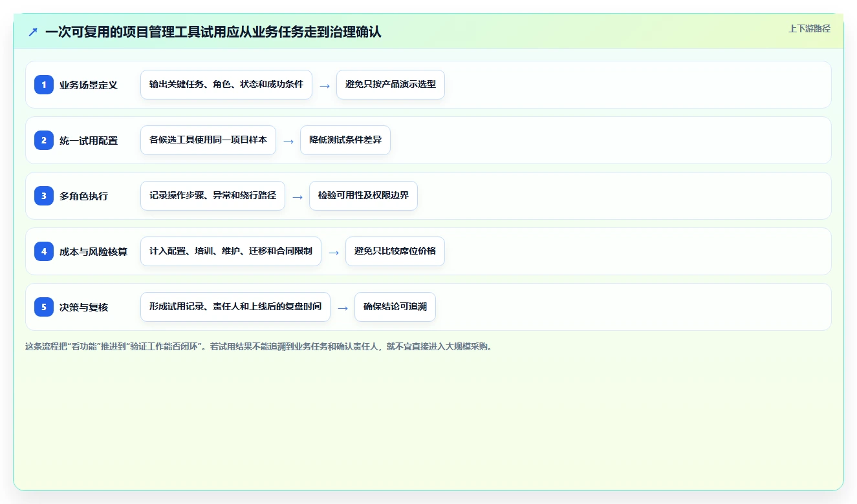Click the 决策与复核 step label
The width and height of the screenshot is (857, 504).
click(84, 308)
